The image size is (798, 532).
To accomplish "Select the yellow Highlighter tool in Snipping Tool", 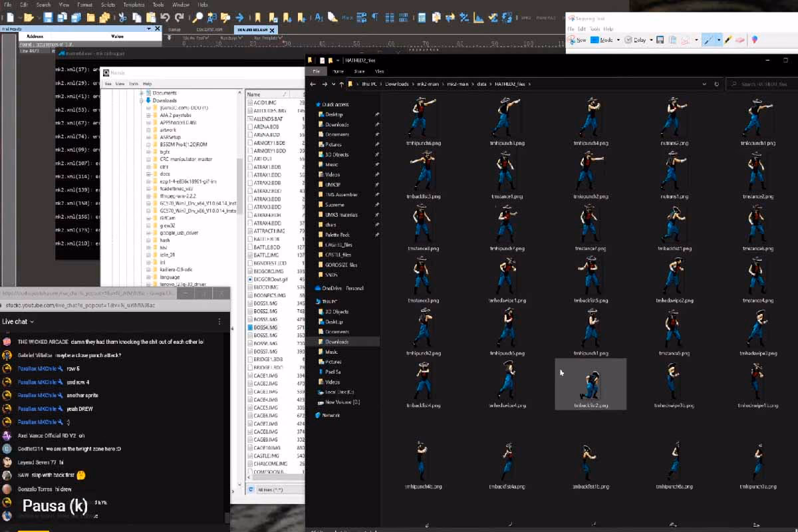I will [728, 39].
